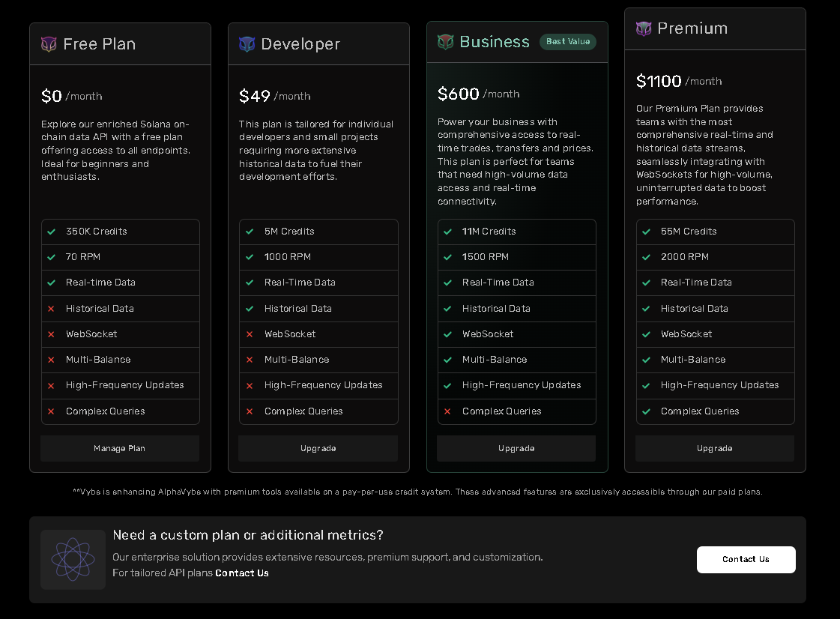Screen dimensions: 840x619
Task: Click High-Frequency Updates in the Business plan
Action: coord(522,385)
